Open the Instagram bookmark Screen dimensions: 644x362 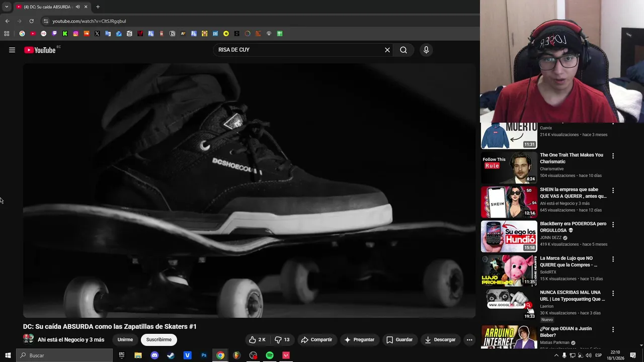(x=75, y=34)
